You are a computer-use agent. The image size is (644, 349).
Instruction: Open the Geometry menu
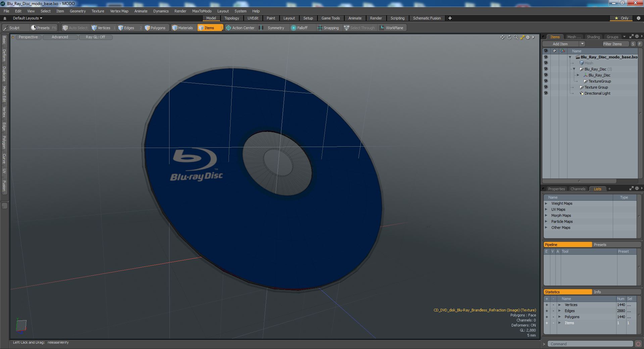coord(78,11)
